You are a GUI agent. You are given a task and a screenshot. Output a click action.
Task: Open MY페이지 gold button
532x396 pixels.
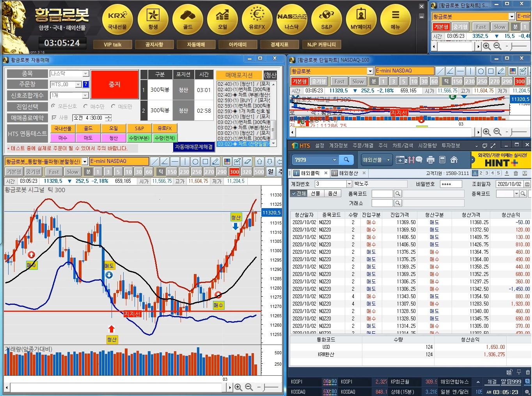pos(361,19)
